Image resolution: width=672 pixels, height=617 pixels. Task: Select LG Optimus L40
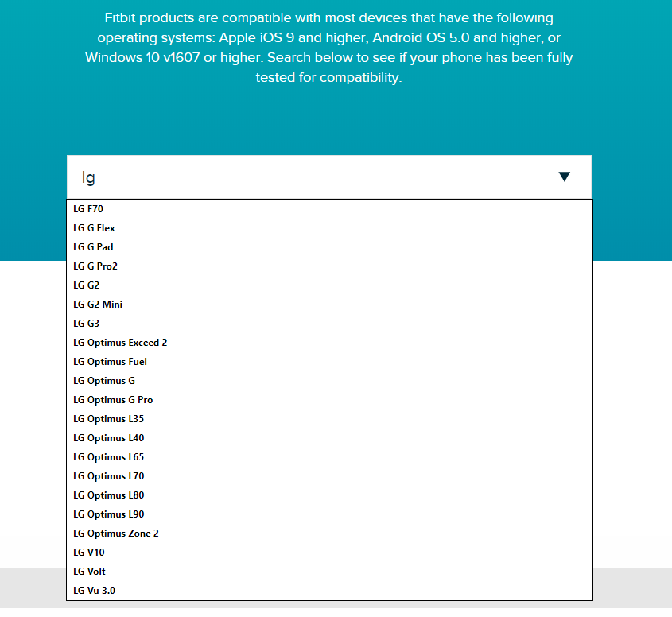[329, 438]
